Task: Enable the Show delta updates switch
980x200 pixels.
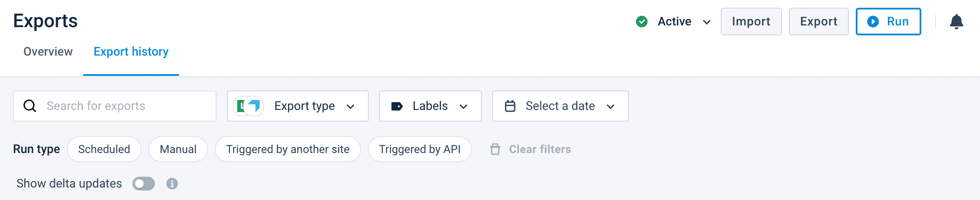Action: (x=144, y=184)
